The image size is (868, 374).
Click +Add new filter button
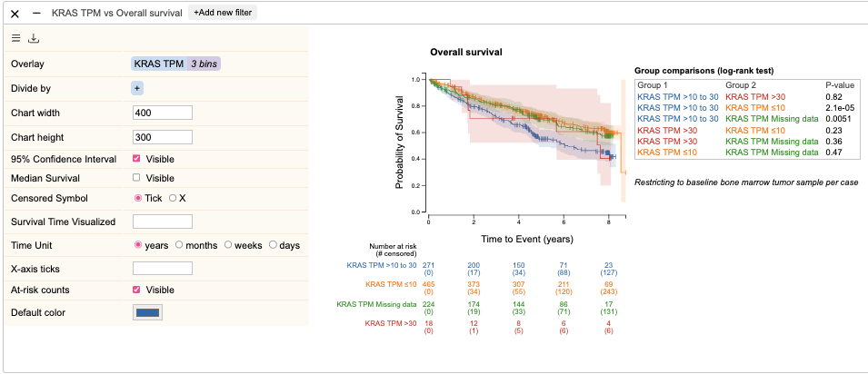coord(223,12)
